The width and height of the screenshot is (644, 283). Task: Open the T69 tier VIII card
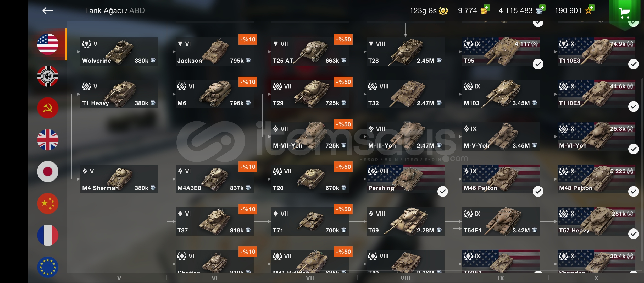tap(406, 221)
